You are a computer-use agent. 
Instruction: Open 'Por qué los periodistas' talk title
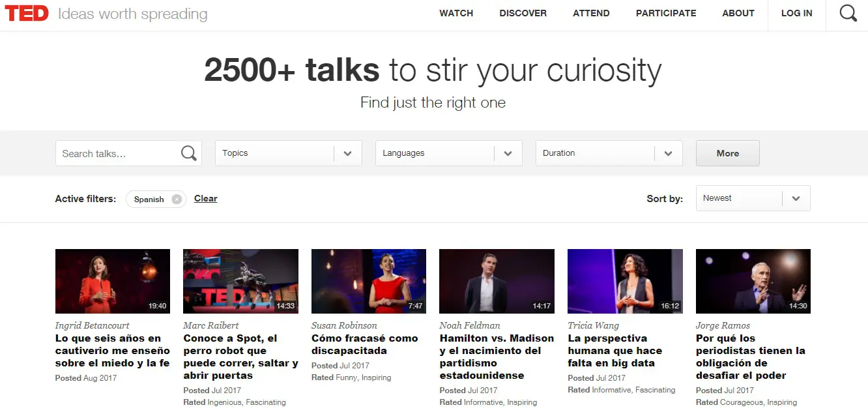pos(751,357)
